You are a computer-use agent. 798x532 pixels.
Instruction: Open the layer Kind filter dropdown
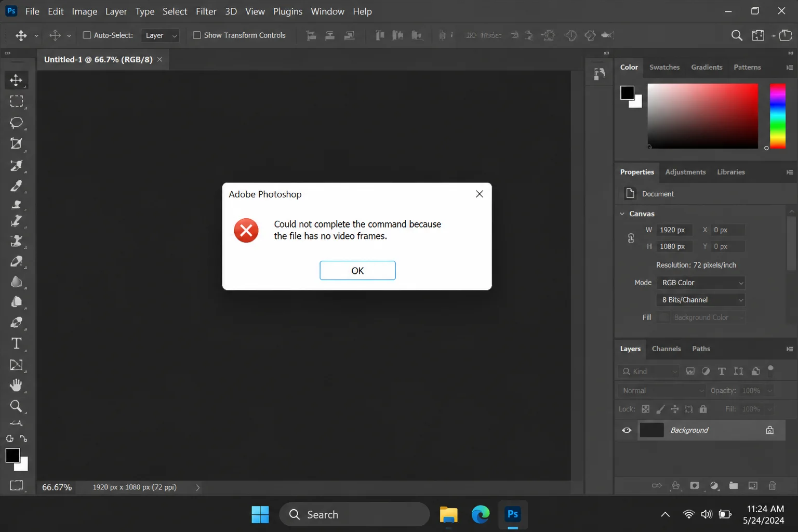[648, 371]
